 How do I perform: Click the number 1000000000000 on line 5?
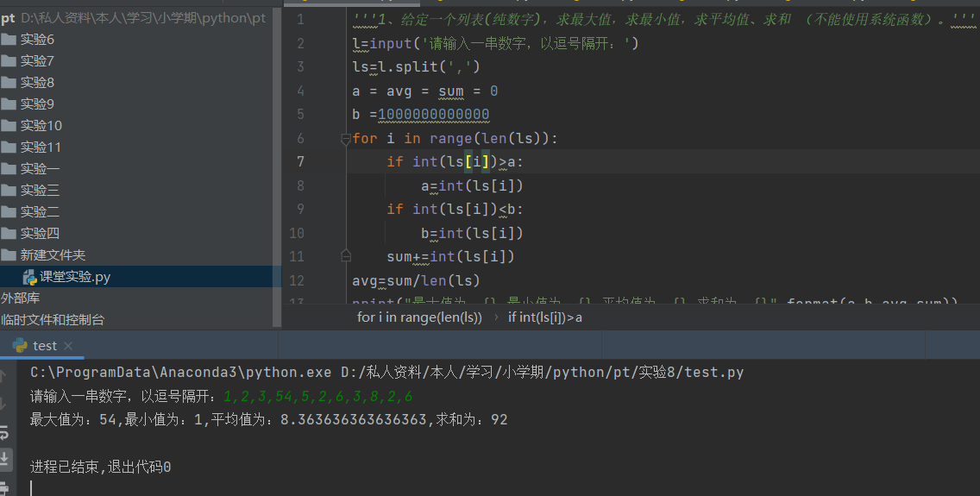[434, 115]
